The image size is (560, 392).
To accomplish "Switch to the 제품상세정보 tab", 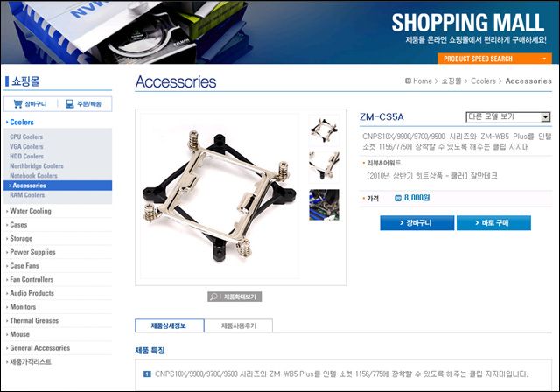I will point(169,325).
